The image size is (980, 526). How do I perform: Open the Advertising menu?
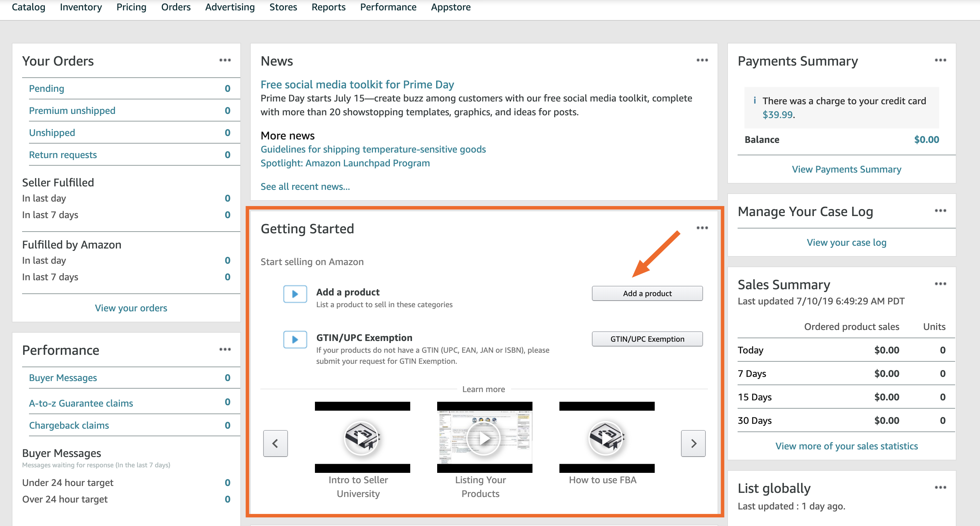point(230,7)
